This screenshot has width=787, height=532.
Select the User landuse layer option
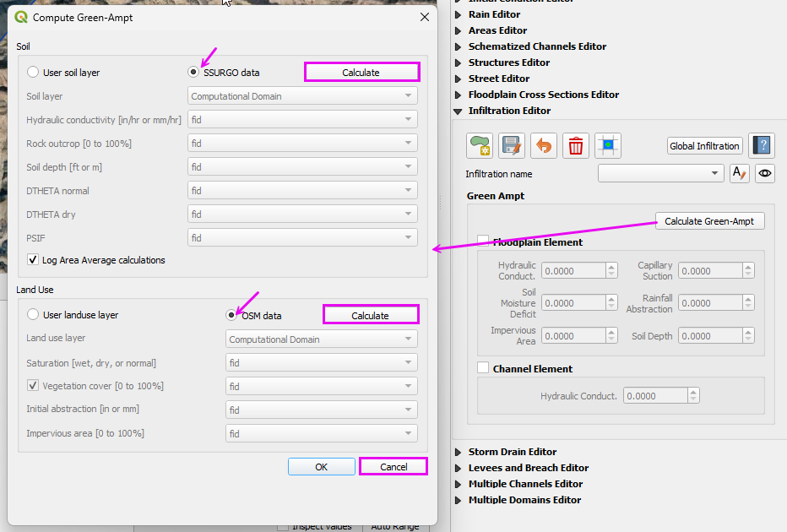(33, 315)
